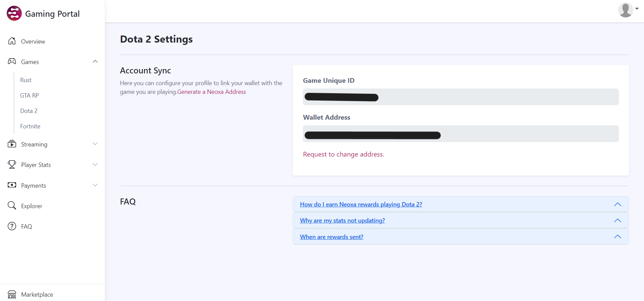Viewport: 644px width, 301px height.
Task: Expand the Streaming section chevron
Action: click(x=95, y=144)
